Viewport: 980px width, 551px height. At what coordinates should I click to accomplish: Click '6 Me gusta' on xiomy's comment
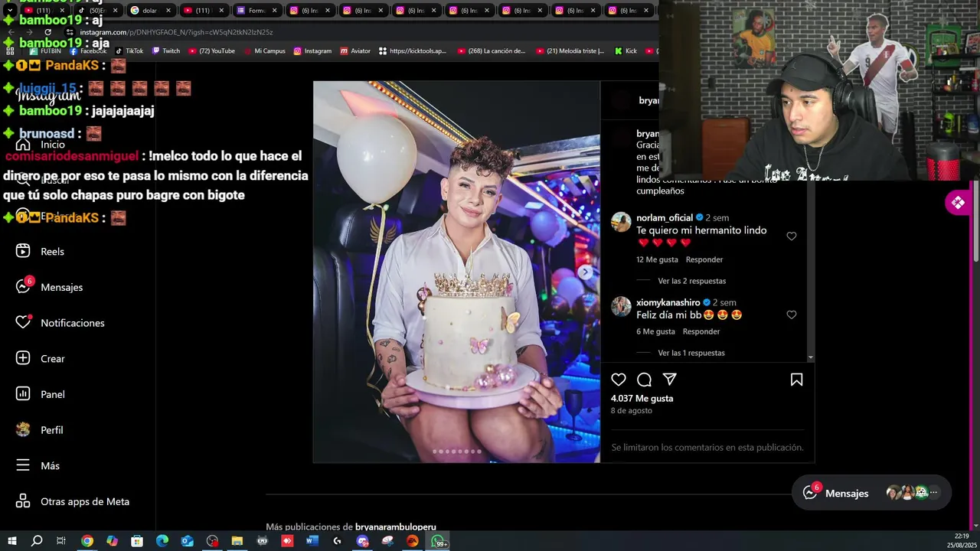(655, 331)
